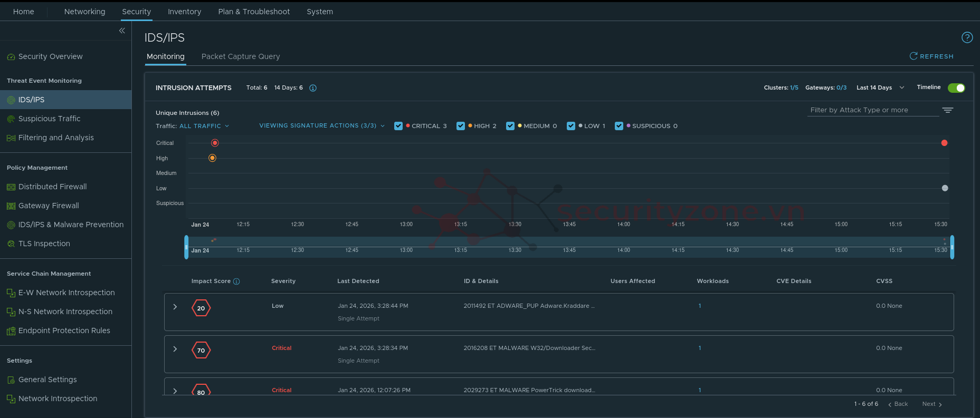
Task: Open the Last 14 Days dropdown
Action: (x=880, y=88)
